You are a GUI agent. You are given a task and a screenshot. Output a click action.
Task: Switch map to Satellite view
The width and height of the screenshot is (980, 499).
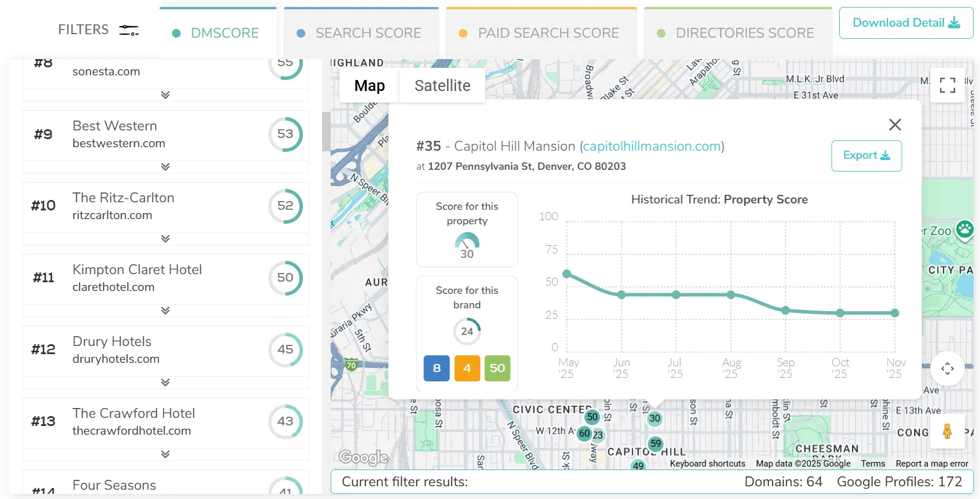pyautogui.click(x=442, y=86)
